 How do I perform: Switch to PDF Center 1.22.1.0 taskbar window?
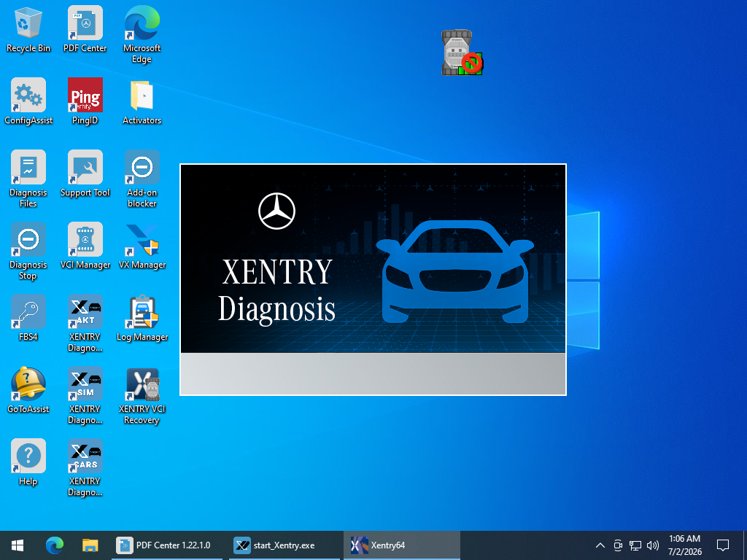click(167, 545)
